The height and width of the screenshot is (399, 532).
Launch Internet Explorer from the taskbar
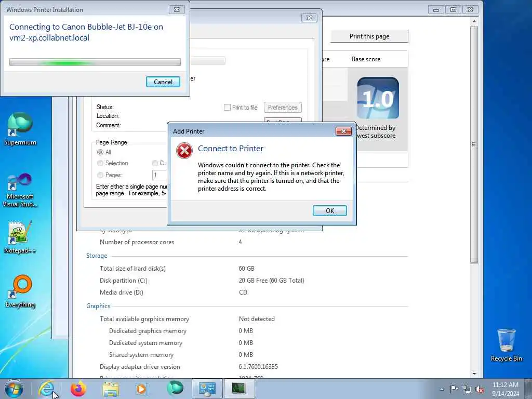[46, 389]
